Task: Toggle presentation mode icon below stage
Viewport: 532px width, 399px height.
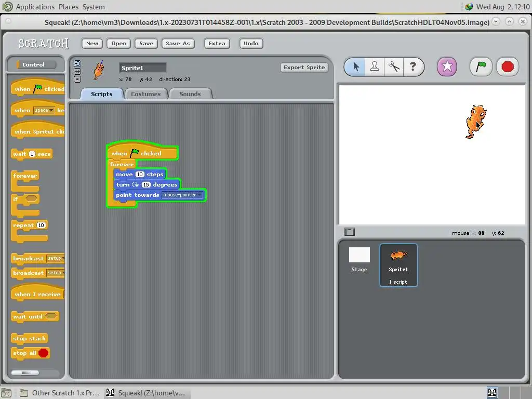Action: pos(349,232)
